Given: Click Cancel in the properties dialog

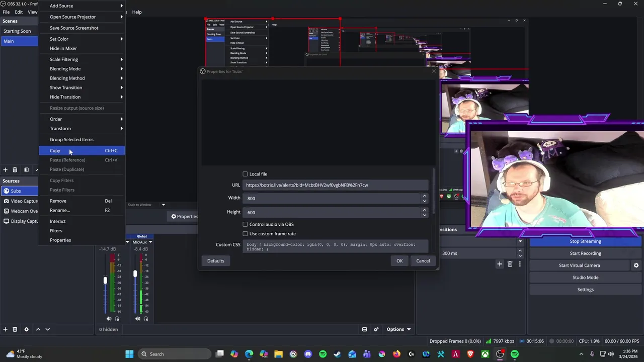Looking at the screenshot, I should point(423,261).
